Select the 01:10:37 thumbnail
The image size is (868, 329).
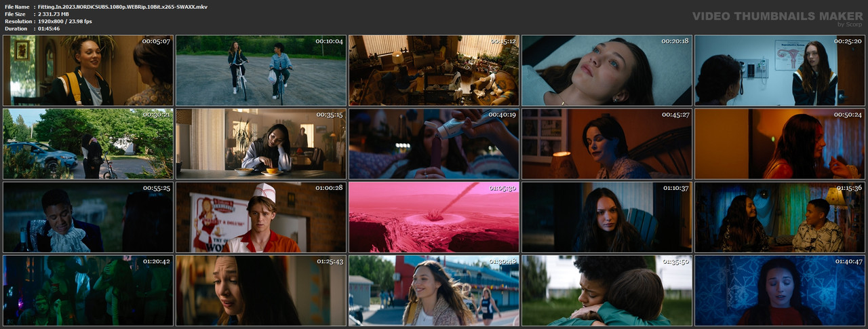pyautogui.click(x=607, y=217)
